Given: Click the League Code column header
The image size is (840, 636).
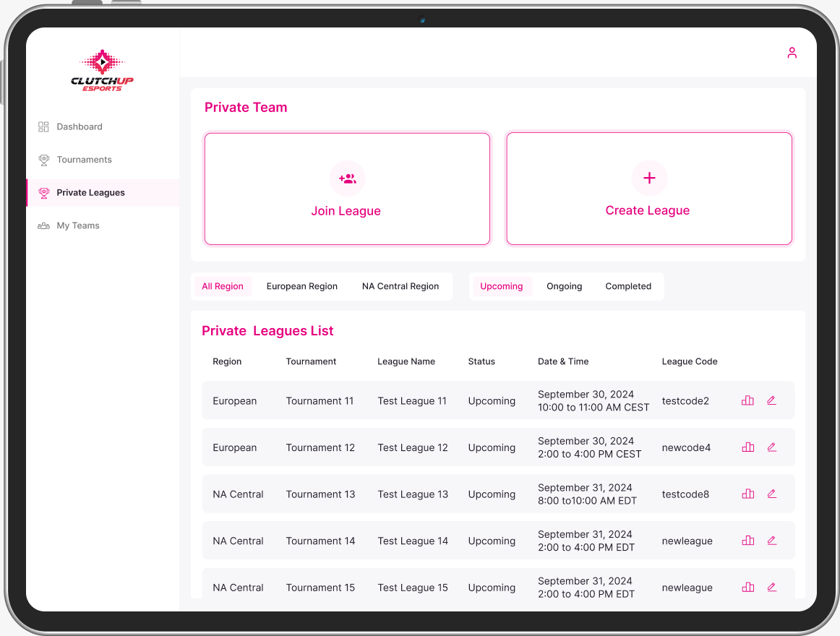Looking at the screenshot, I should (x=690, y=361).
